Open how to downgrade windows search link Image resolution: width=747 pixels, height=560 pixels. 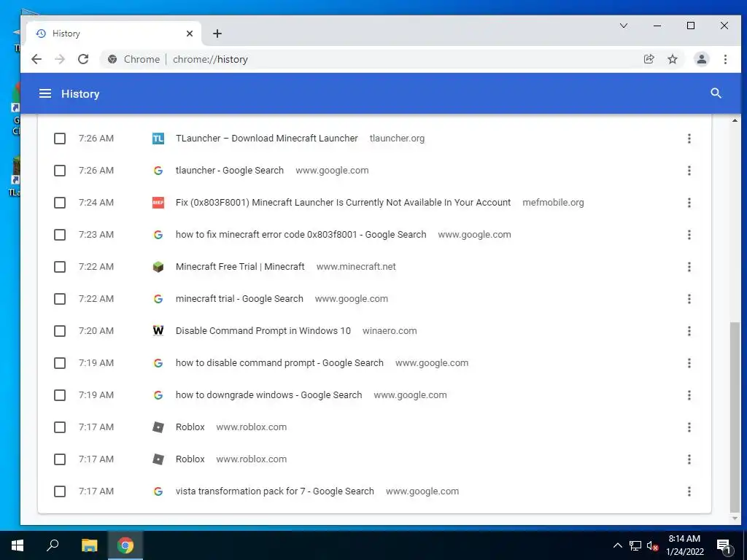[x=268, y=395]
